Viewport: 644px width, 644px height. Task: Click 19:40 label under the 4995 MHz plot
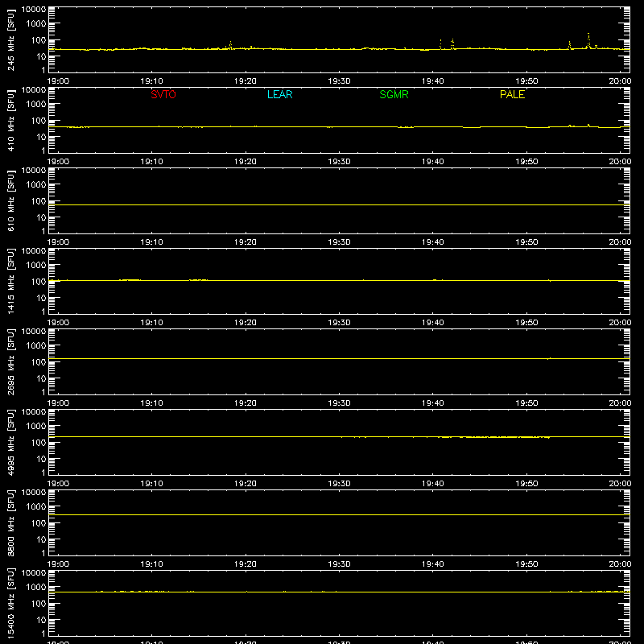click(433, 484)
